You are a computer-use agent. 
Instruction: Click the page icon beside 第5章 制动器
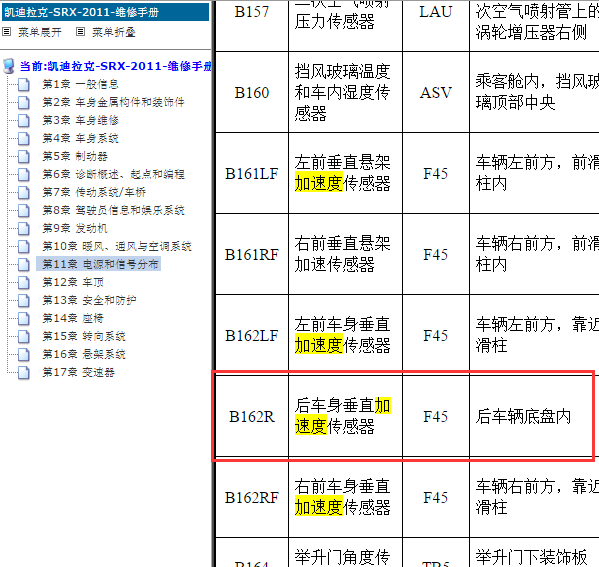[x=24, y=156]
